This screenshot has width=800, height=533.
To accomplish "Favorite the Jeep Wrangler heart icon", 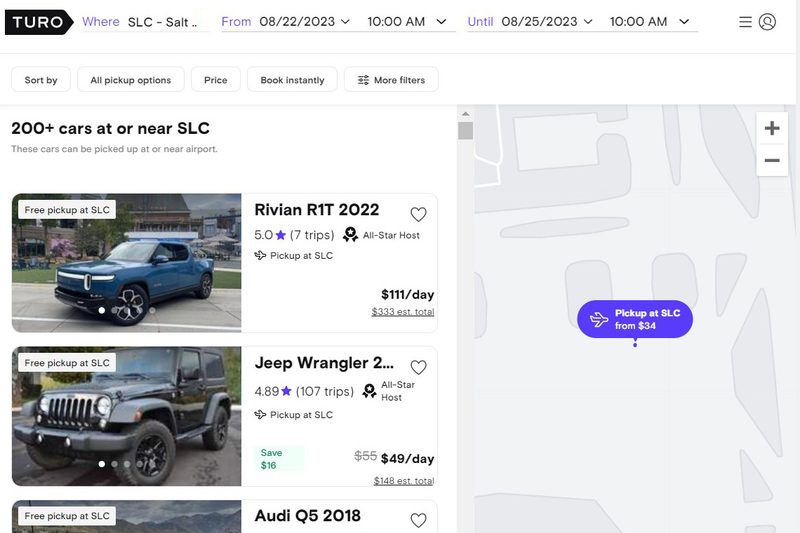I will pyautogui.click(x=418, y=367).
